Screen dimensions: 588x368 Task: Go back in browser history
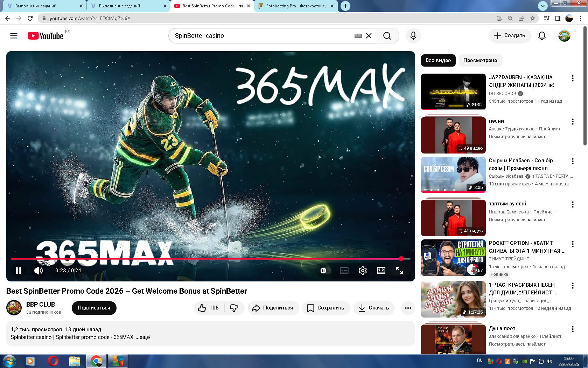click(x=8, y=18)
